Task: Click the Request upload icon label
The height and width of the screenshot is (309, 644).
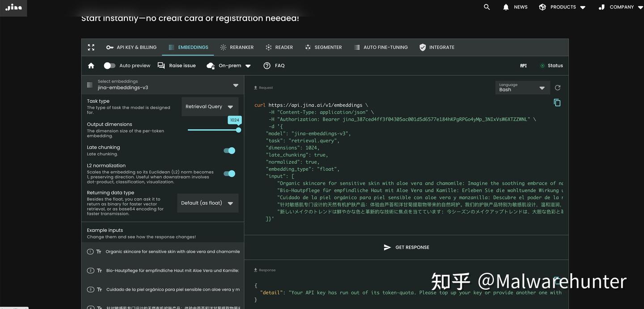Action: coord(263,88)
